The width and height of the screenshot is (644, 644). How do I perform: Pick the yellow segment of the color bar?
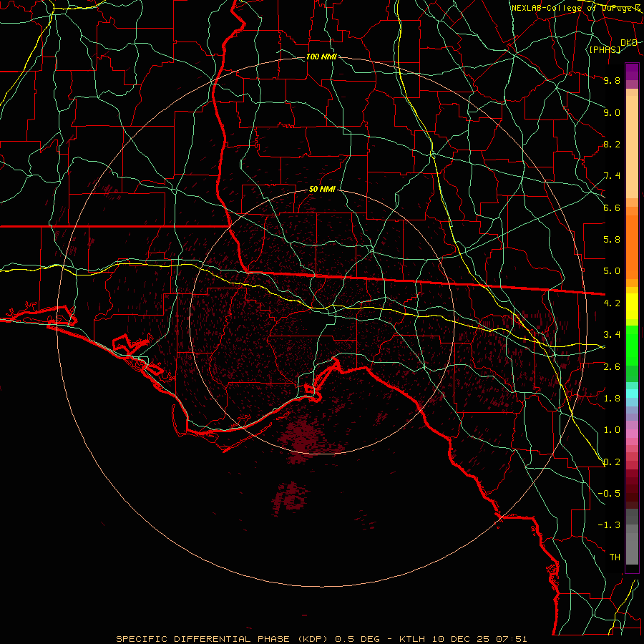[x=632, y=306]
